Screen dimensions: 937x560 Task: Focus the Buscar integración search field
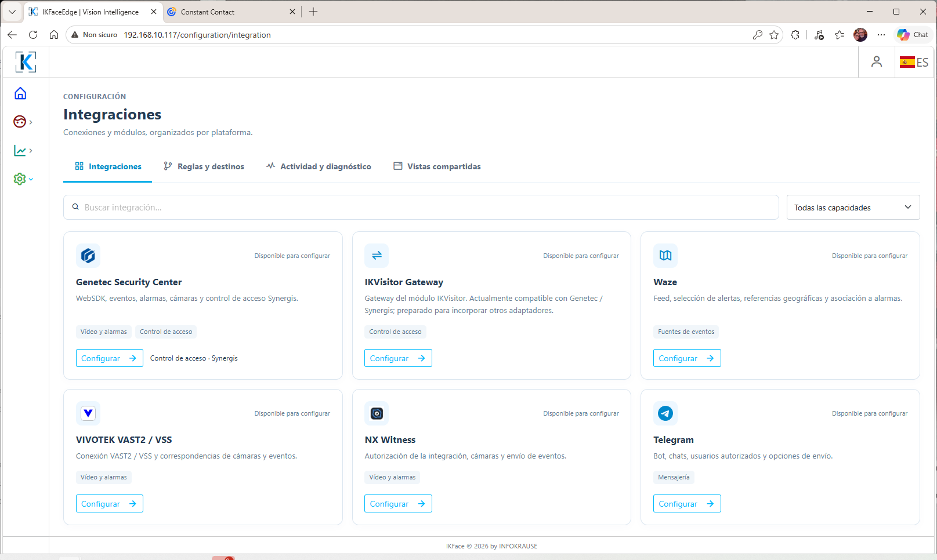pos(421,208)
